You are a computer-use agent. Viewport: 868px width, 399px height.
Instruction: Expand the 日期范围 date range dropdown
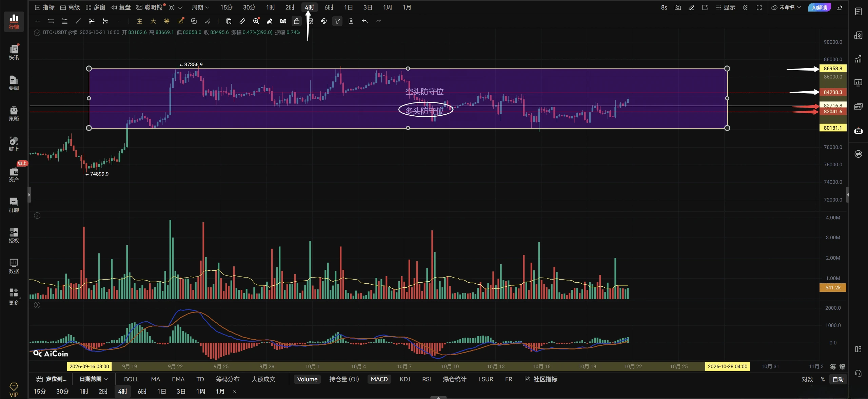(94, 379)
